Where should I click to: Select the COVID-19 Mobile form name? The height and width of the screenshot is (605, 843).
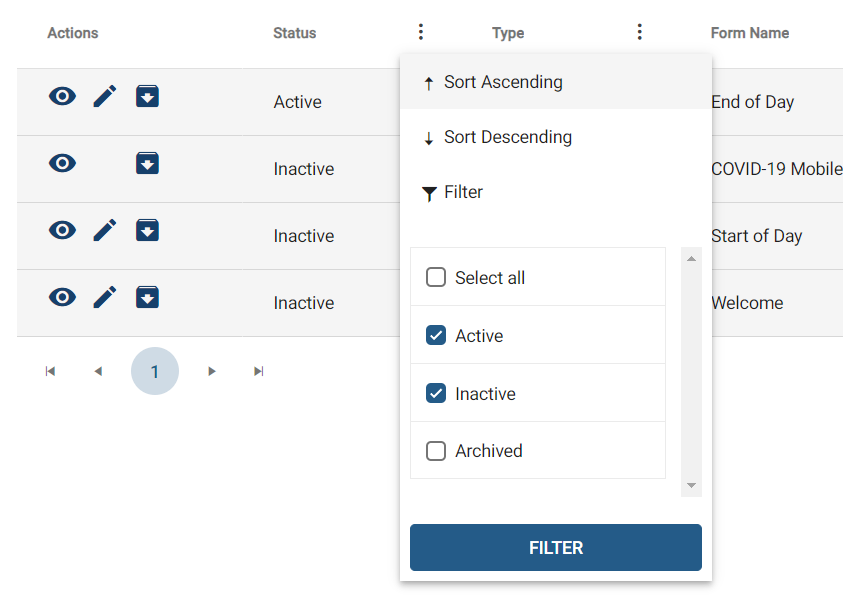[x=776, y=169]
